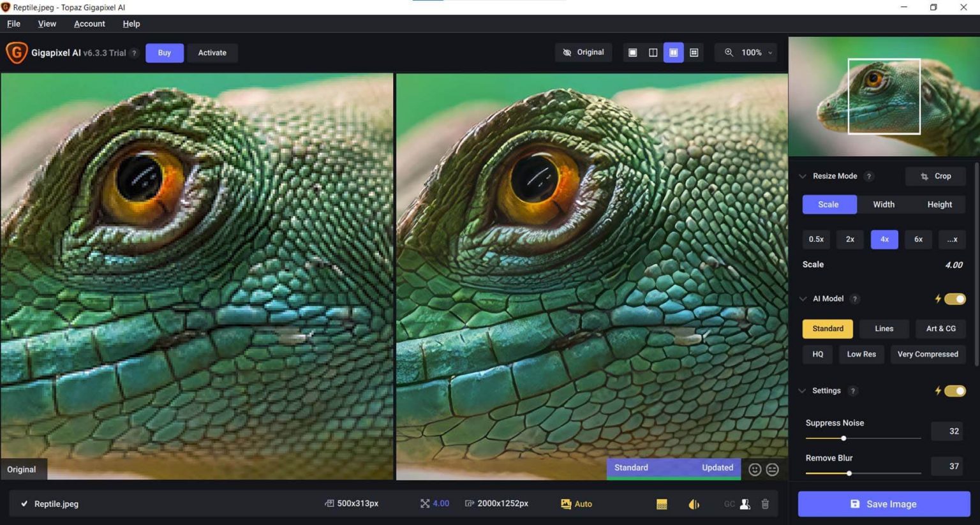Select the single view layout icon

pyautogui.click(x=632, y=52)
